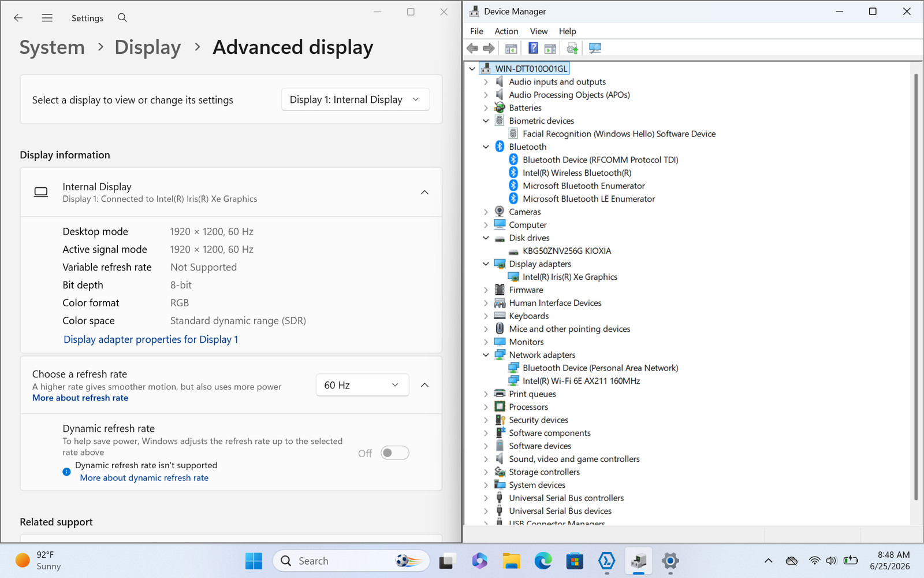Select the Keyboards category in device tree
The width and height of the screenshot is (924, 578).
pos(529,316)
